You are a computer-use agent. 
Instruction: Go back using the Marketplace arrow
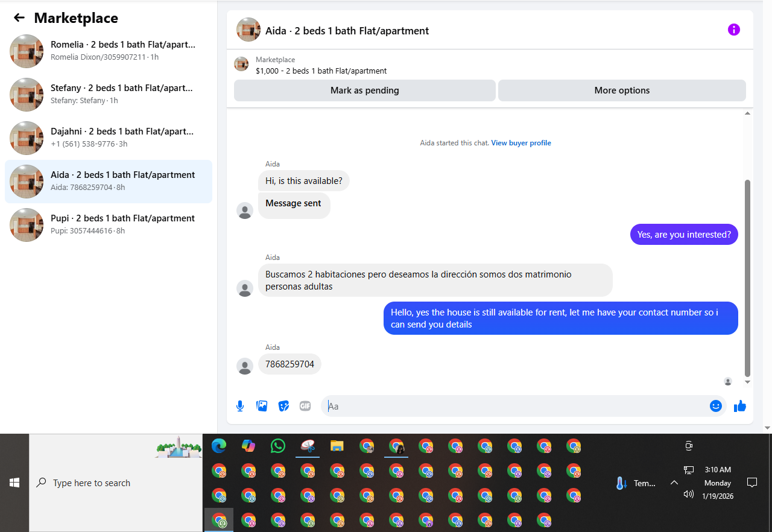[x=19, y=18]
